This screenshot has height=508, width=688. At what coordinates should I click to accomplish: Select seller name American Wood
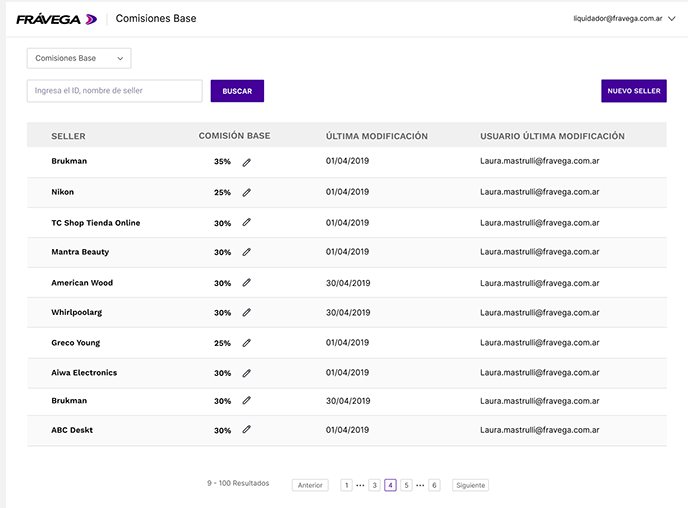82,283
